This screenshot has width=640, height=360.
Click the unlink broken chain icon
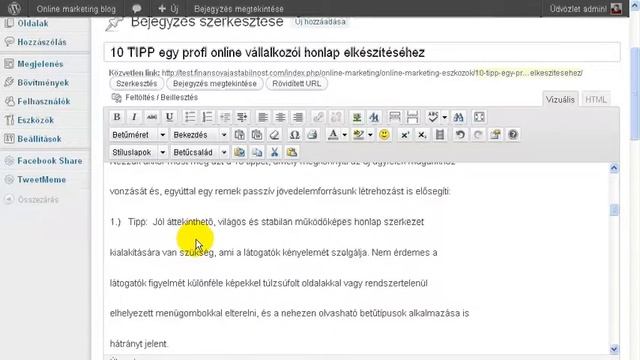tap(336, 117)
